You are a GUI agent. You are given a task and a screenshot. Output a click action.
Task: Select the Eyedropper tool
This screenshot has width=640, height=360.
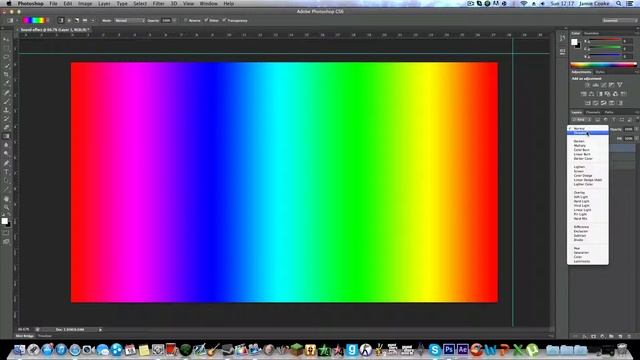tap(6, 83)
